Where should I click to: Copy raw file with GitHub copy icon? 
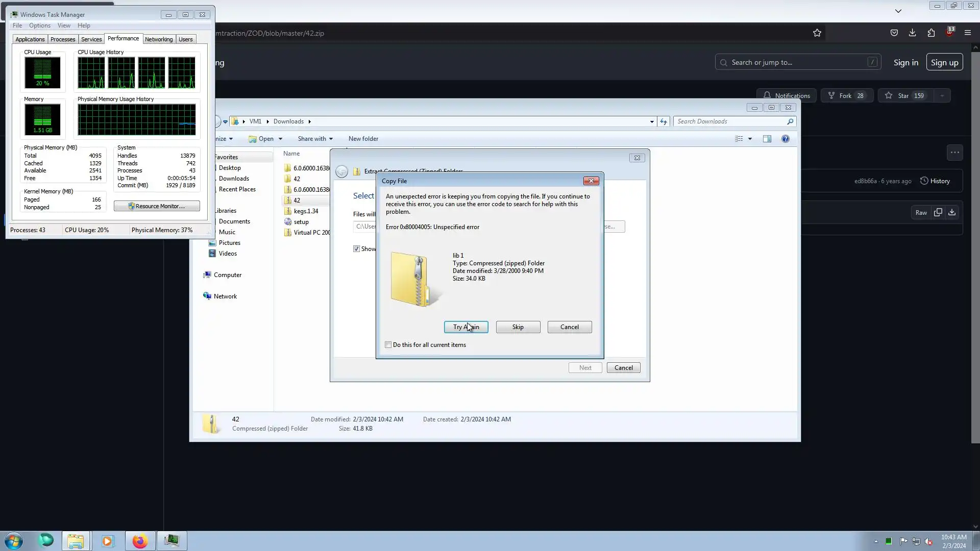(938, 213)
